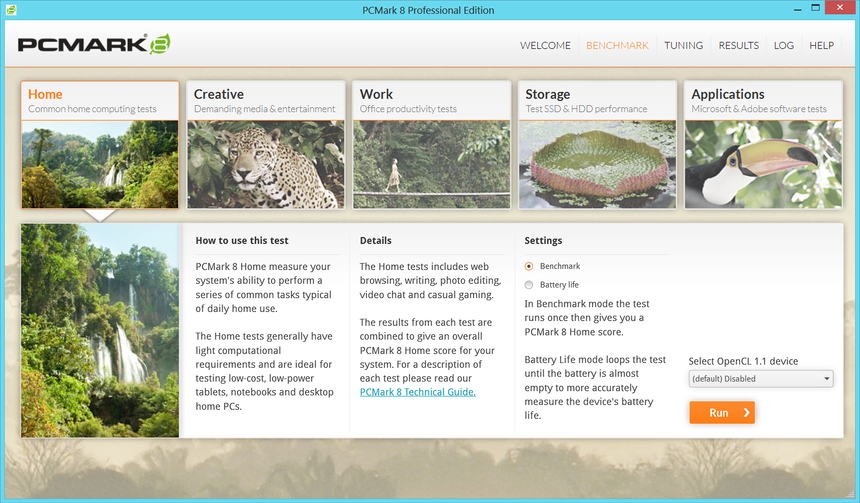Viewport: 860px width, 503px height.
Task: Click 'Common home computing tests' subtitle
Action: click(92, 109)
